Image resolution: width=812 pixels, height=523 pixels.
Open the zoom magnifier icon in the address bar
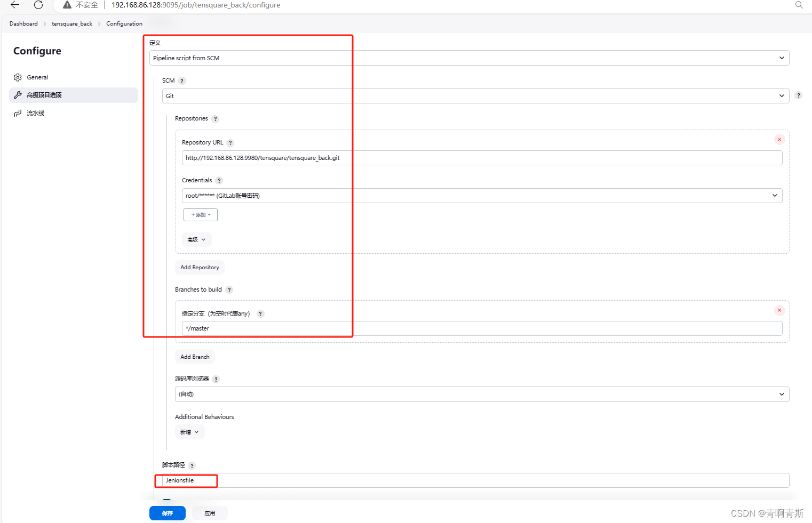(799, 5)
